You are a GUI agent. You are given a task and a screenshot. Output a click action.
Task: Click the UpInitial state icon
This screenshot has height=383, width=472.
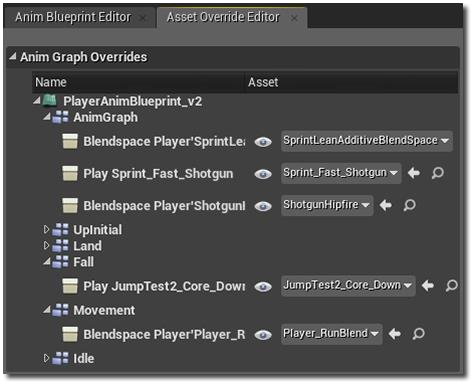[x=60, y=229]
